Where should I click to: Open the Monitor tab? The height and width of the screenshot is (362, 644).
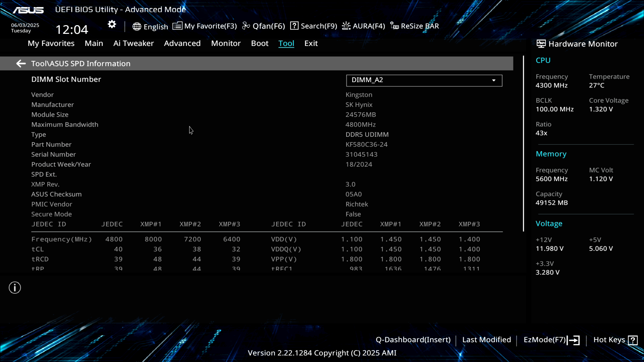(226, 43)
